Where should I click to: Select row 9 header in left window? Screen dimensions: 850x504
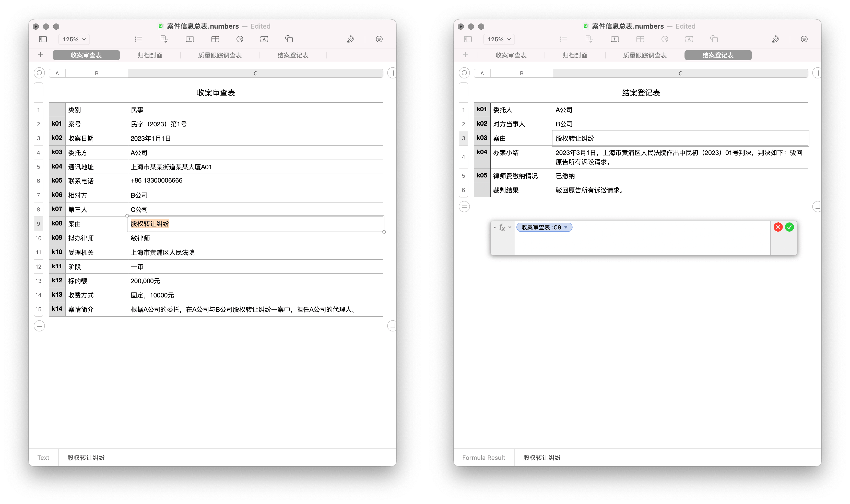tap(38, 224)
